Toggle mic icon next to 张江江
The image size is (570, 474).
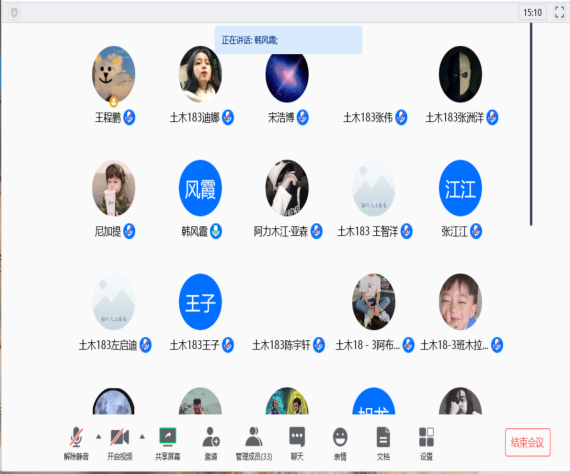476,231
